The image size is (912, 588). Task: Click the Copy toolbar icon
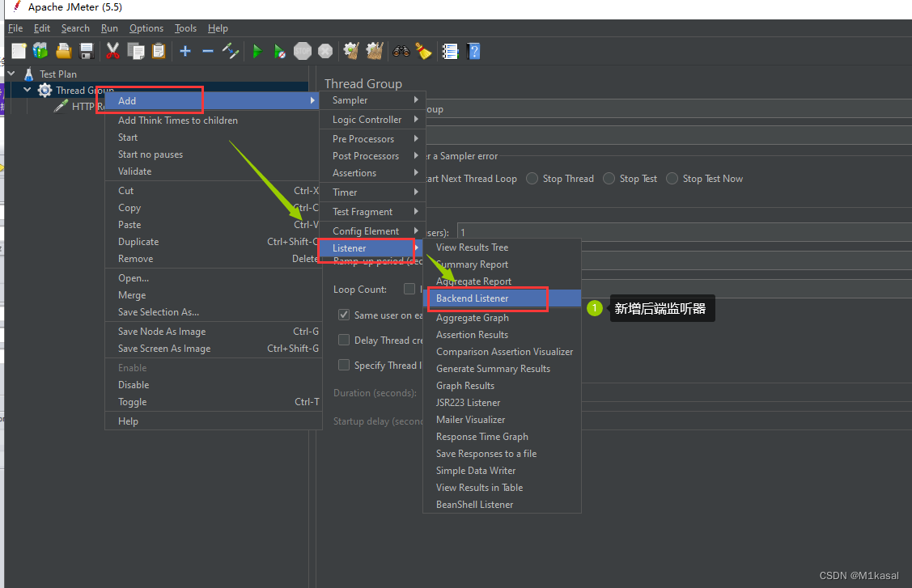point(135,51)
